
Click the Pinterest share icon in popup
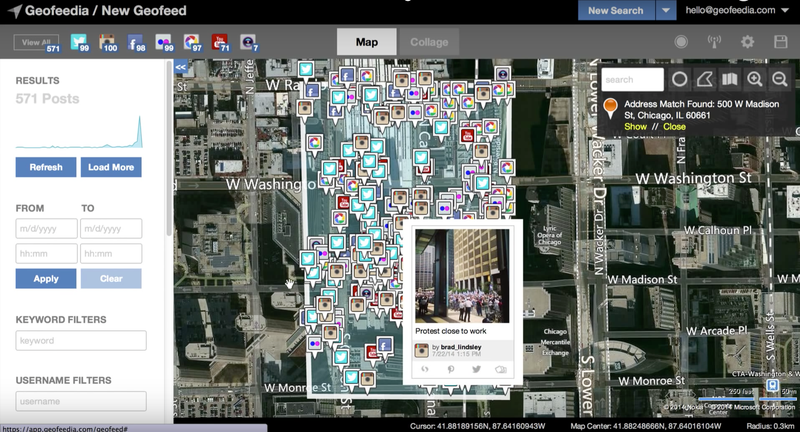click(x=451, y=369)
